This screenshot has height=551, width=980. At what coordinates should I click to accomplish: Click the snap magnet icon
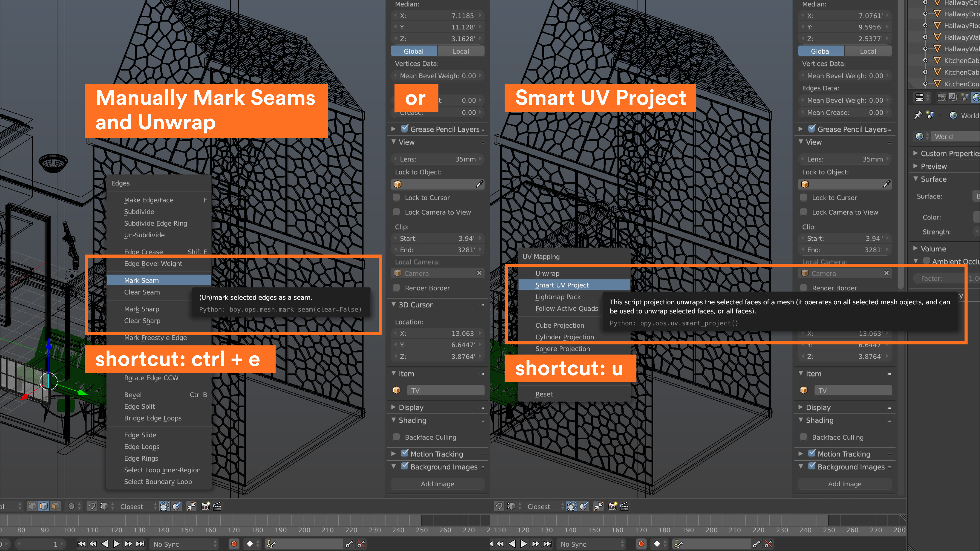click(x=92, y=506)
